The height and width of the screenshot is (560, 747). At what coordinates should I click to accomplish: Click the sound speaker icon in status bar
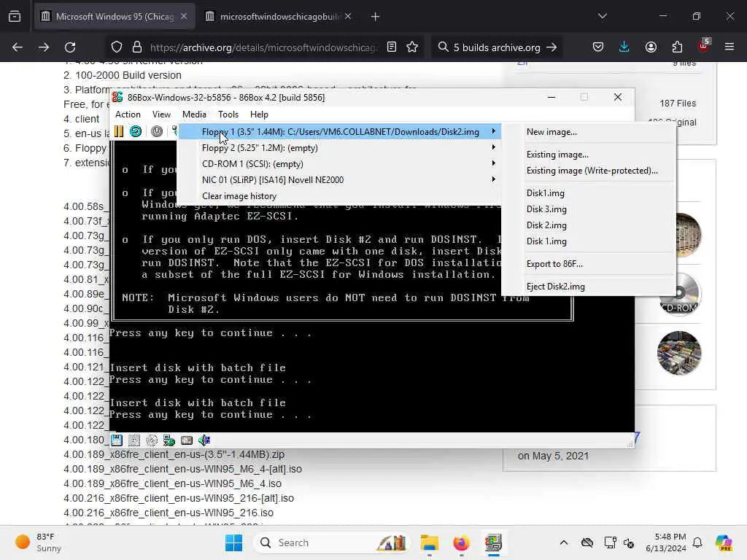[x=204, y=440]
